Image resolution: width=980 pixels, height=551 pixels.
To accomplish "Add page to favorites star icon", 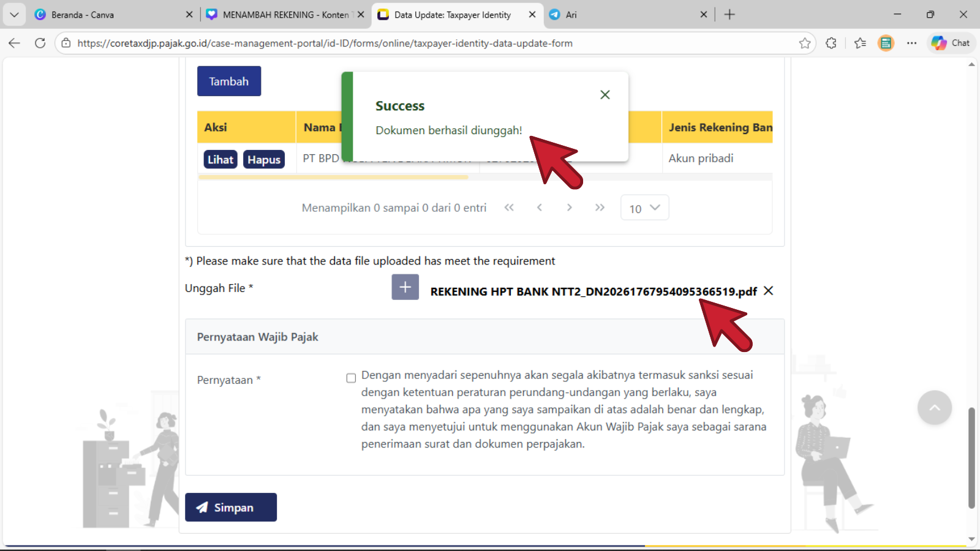I will [805, 43].
